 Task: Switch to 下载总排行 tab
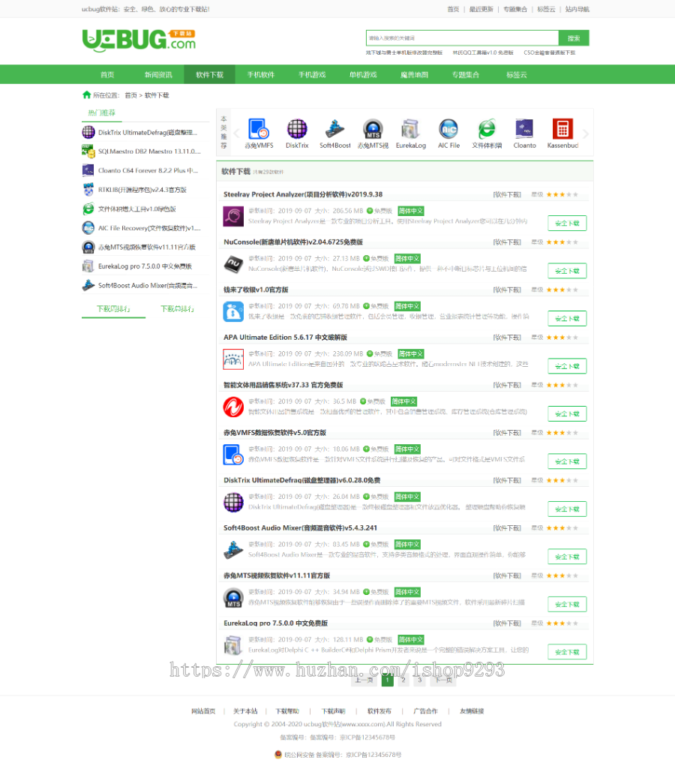pos(177,309)
